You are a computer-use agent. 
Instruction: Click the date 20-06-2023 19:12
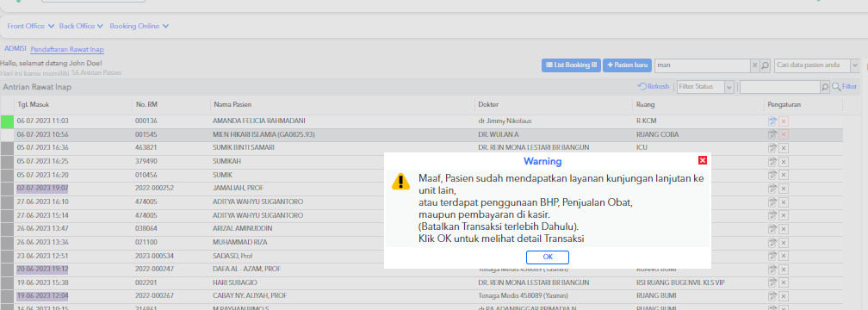coord(43,269)
